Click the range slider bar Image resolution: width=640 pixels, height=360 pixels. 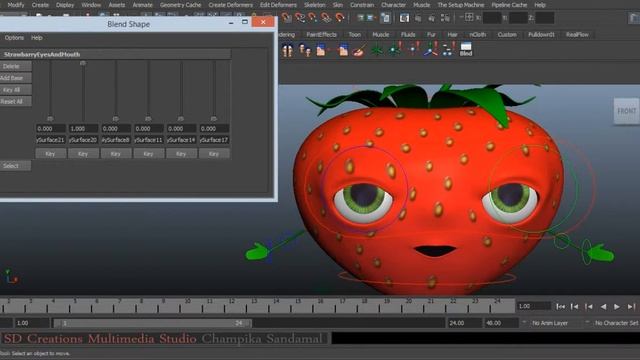coord(153,323)
